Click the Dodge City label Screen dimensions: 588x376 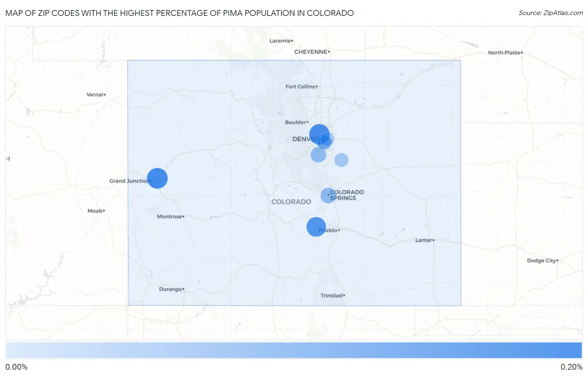tap(542, 261)
